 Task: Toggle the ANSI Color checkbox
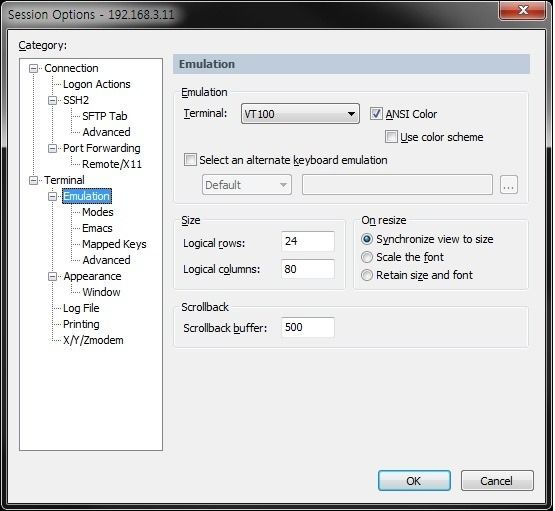tap(376, 114)
